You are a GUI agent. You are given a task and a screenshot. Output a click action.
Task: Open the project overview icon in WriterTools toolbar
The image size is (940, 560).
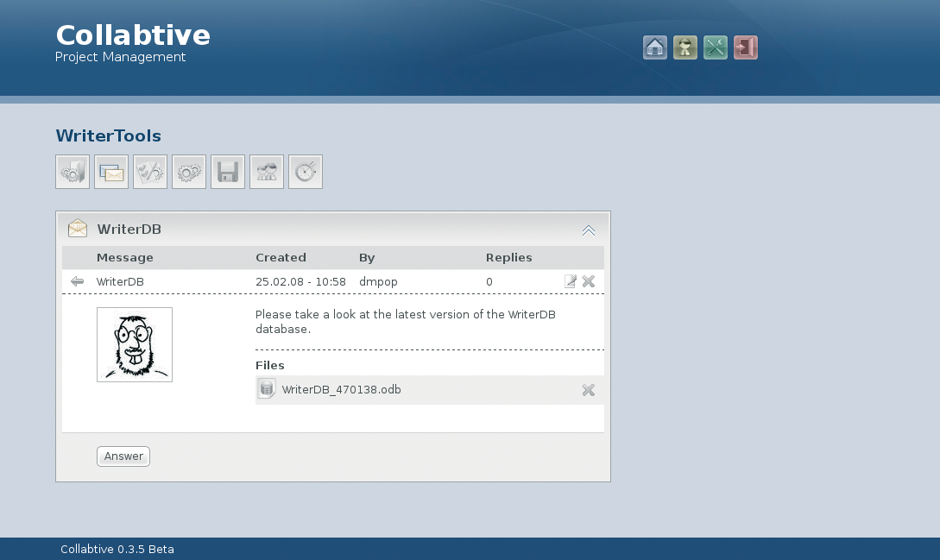[73, 172]
